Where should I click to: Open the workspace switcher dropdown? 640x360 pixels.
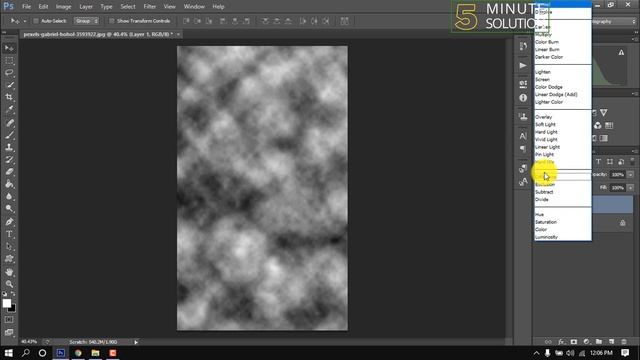coord(614,21)
